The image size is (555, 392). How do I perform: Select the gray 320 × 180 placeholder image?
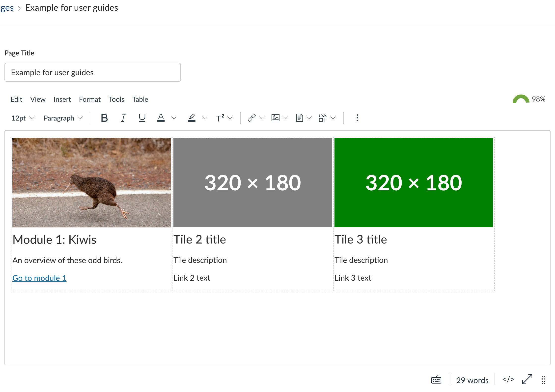coord(253,183)
